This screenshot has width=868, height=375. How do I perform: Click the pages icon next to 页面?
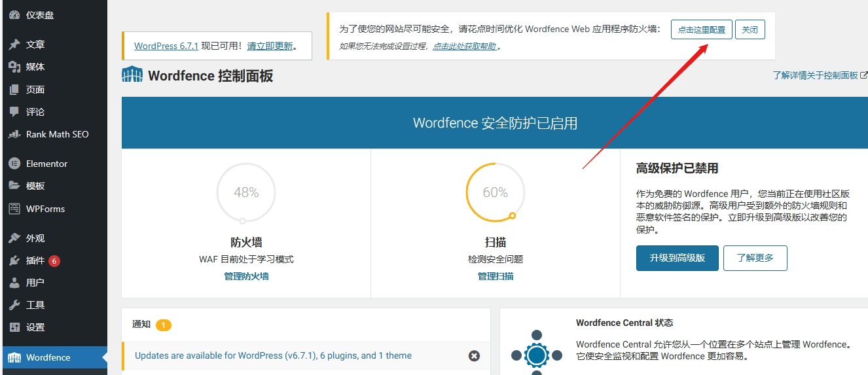click(14, 89)
